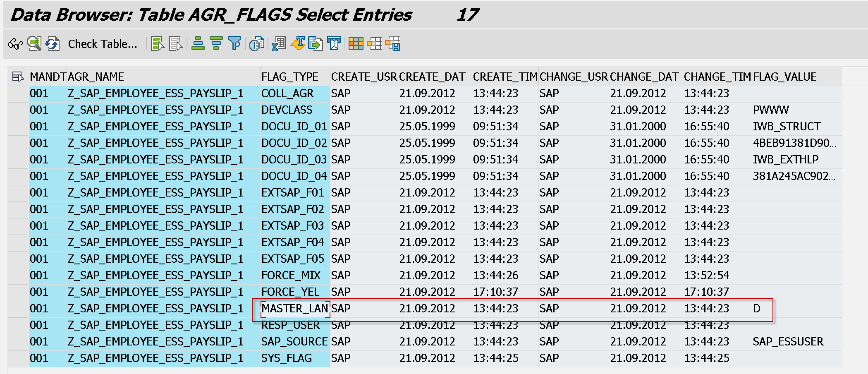The width and height of the screenshot is (868, 374).
Task: Click the CHANGE_USR column header
Action: 574,77
